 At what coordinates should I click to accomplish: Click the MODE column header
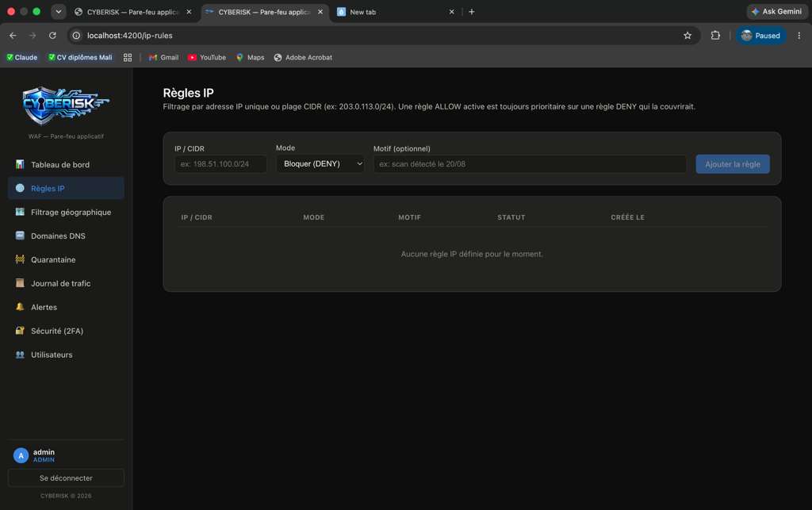tap(314, 217)
